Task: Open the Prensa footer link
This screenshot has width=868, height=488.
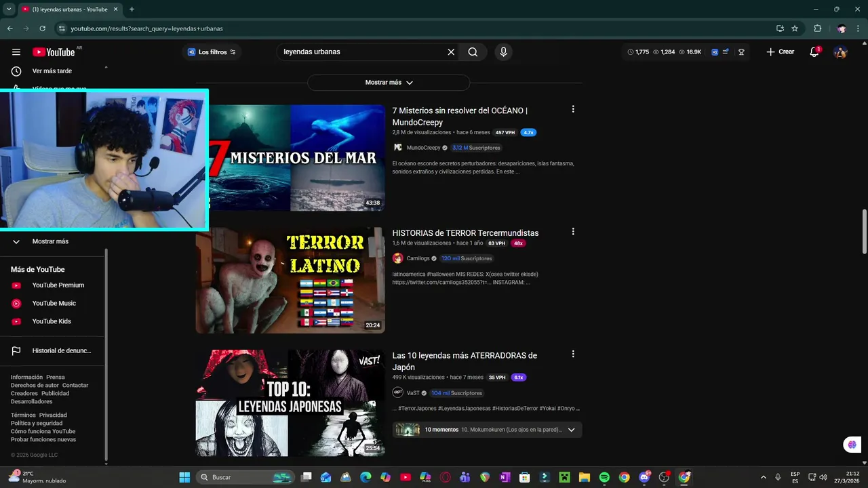Action: pos(56,378)
